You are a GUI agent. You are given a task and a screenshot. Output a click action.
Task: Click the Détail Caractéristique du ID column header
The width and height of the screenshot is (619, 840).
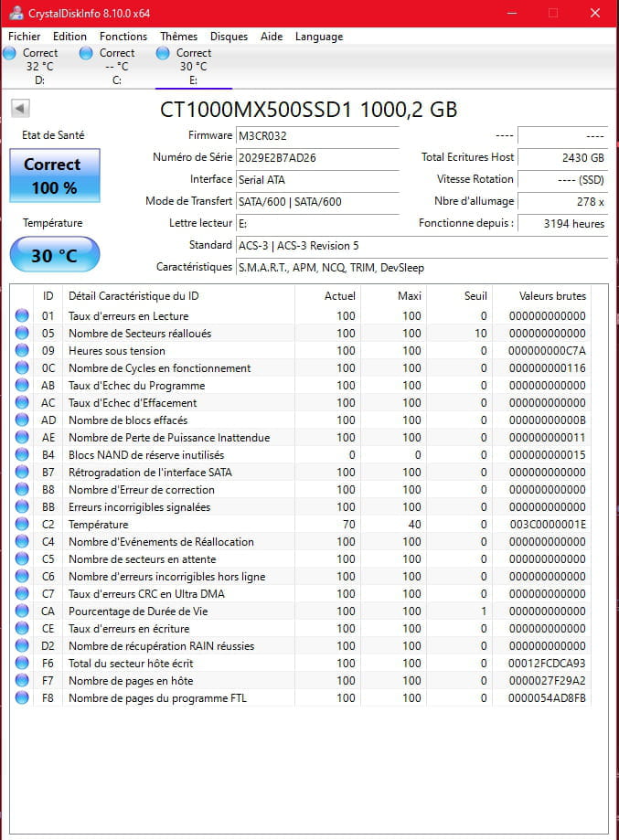tap(179, 296)
